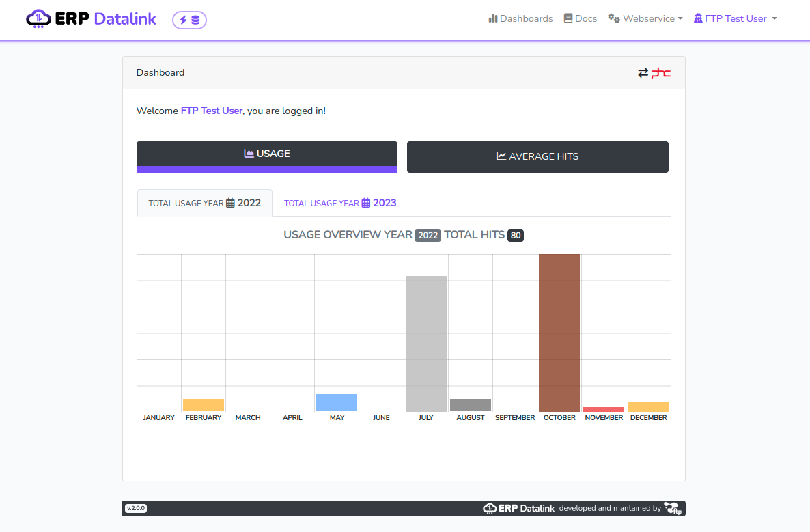Switch to AVERAGE HITS view

(x=537, y=156)
